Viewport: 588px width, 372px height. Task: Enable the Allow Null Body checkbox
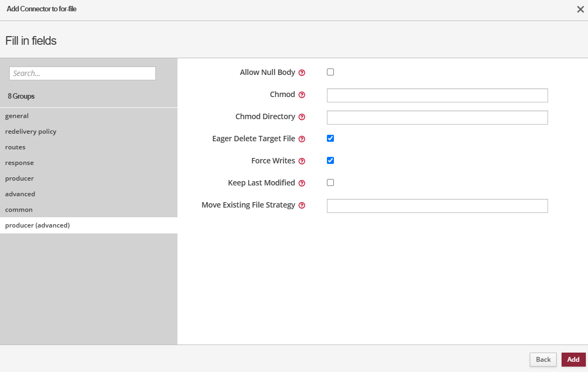[331, 72]
